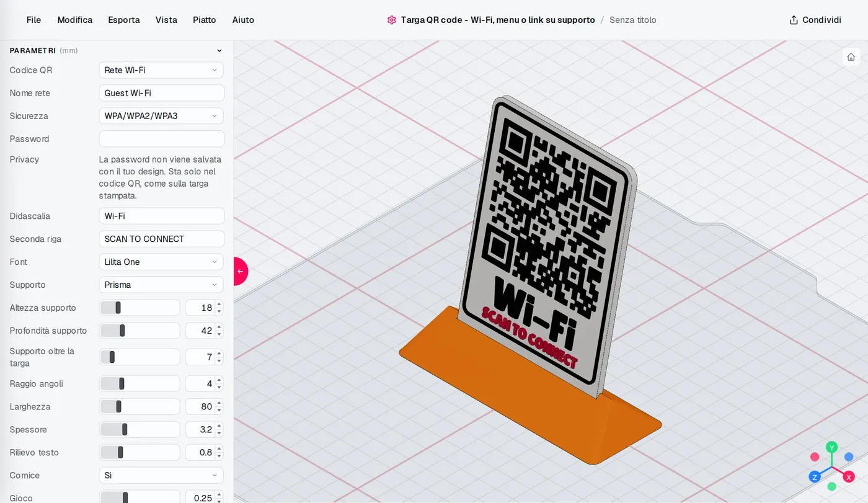Click the unlabeled pink dot in the gizmo

815,456
